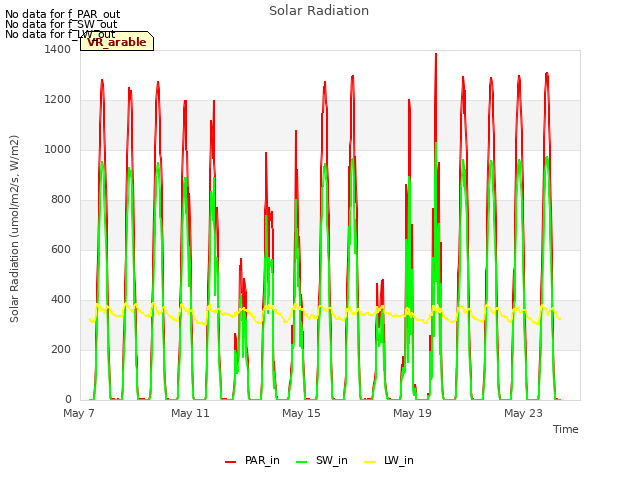The image size is (640, 480).
Task: Click the 'No data for f_PAR_out' message
Action: point(62,14)
